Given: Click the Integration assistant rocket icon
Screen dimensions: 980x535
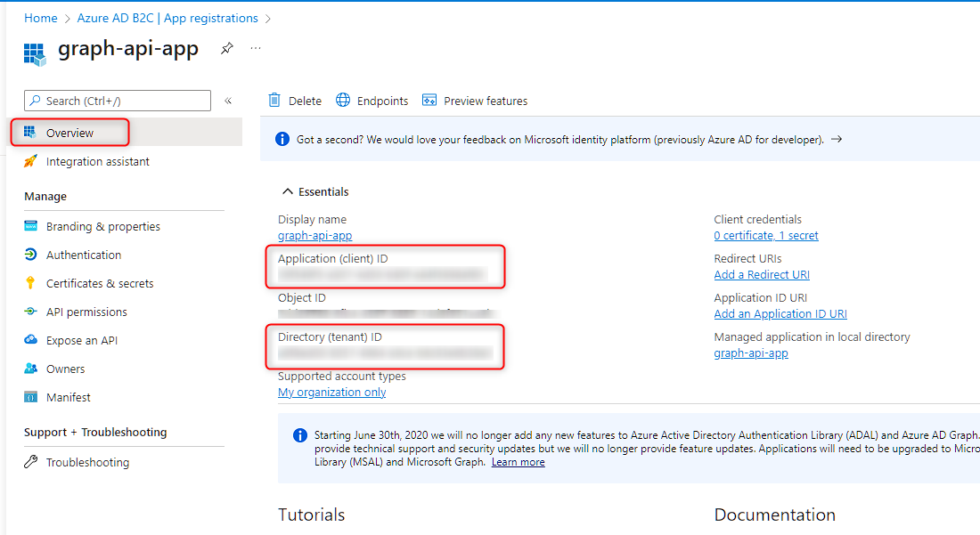Looking at the screenshot, I should 30,161.
